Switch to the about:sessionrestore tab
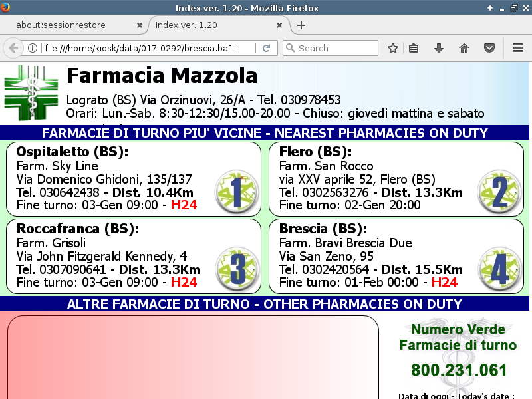The width and height of the screenshot is (532, 399). 70,25
